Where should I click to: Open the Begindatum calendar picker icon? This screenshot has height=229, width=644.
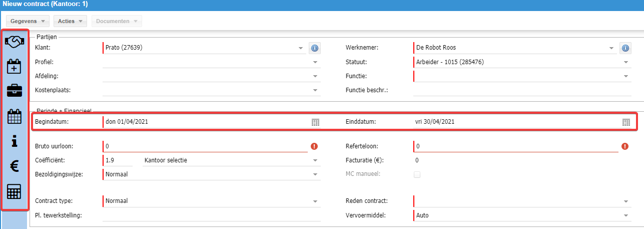pos(315,122)
